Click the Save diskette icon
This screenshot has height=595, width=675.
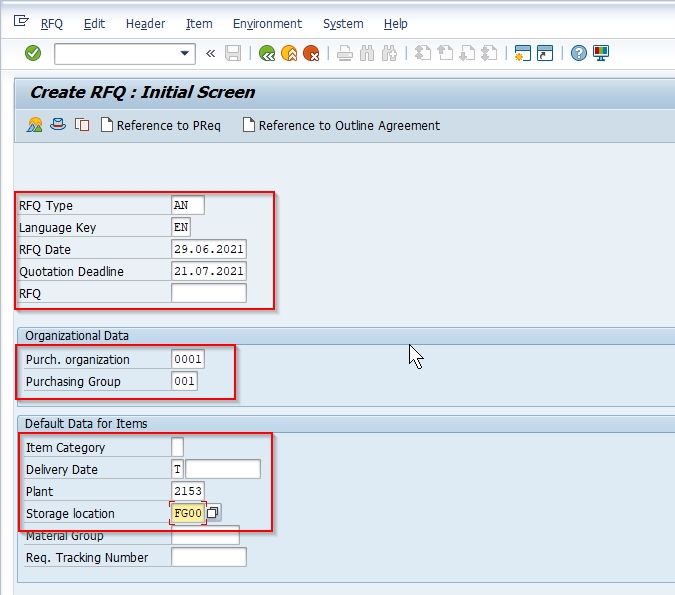(x=233, y=53)
